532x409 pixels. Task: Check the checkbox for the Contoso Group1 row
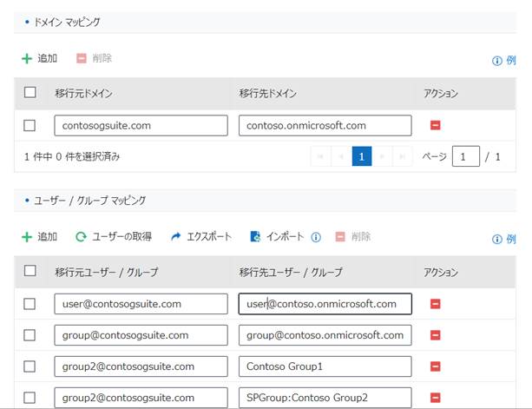point(30,366)
